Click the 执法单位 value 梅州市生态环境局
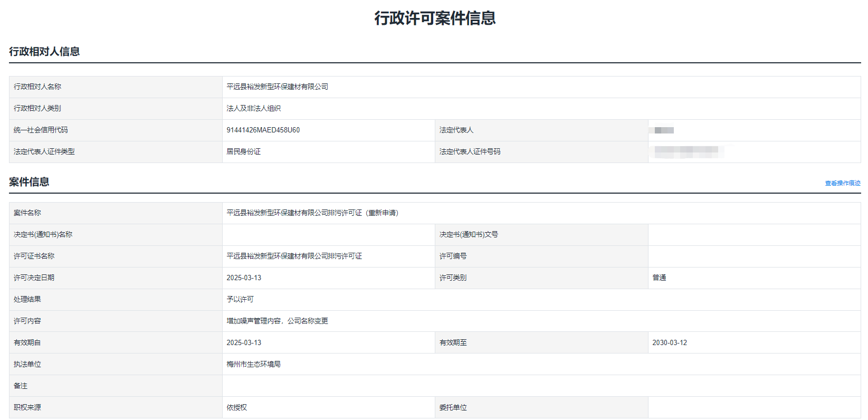The image size is (868, 420). pos(253,365)
